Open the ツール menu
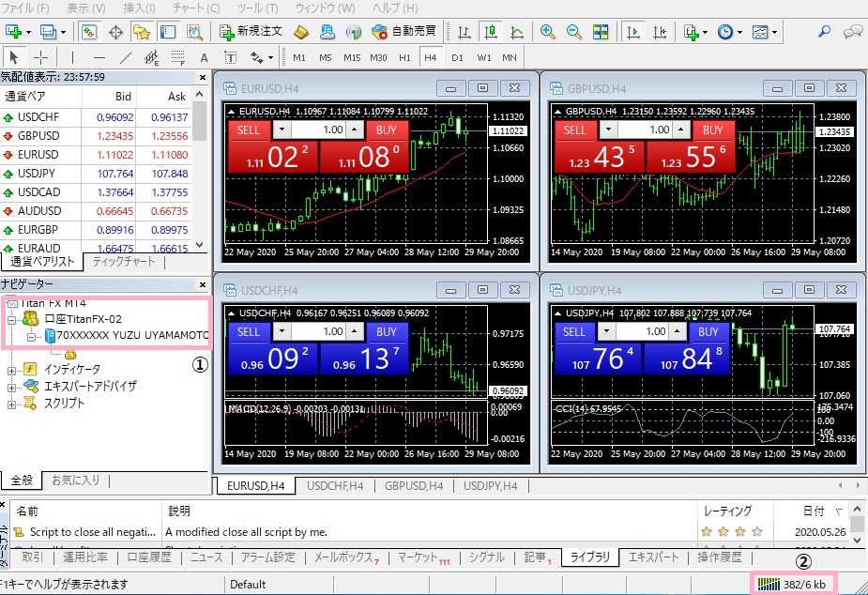Screen dimensions: 868x595 pos(257,8)
